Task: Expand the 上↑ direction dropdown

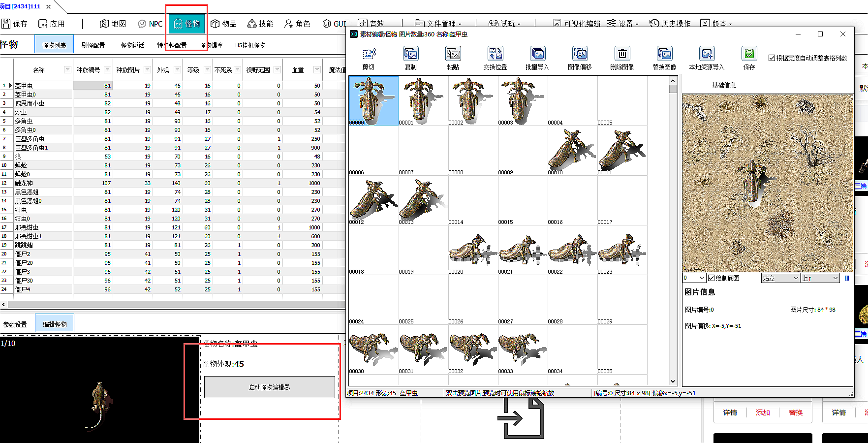Action: 820,278
